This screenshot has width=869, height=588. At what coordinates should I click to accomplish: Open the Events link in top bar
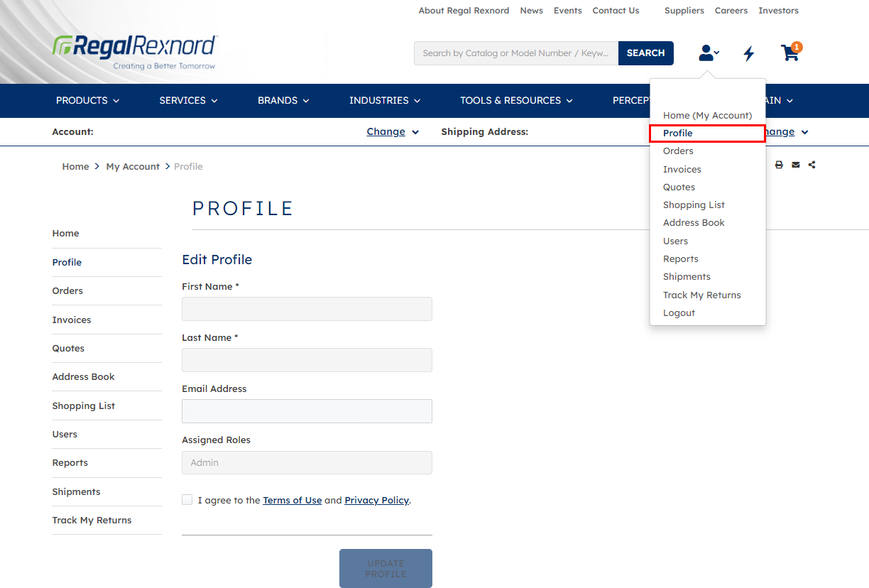click(568, 11)
